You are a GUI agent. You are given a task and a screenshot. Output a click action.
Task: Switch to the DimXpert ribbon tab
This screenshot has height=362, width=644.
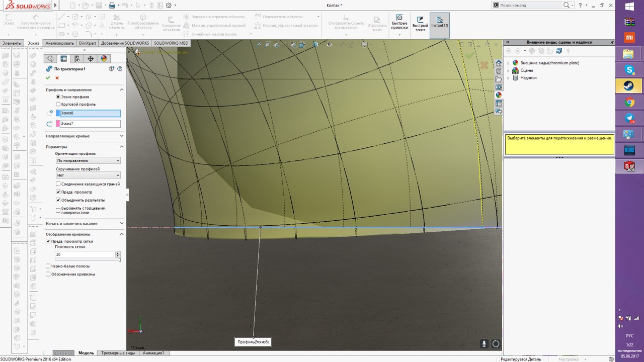[88, 43]
